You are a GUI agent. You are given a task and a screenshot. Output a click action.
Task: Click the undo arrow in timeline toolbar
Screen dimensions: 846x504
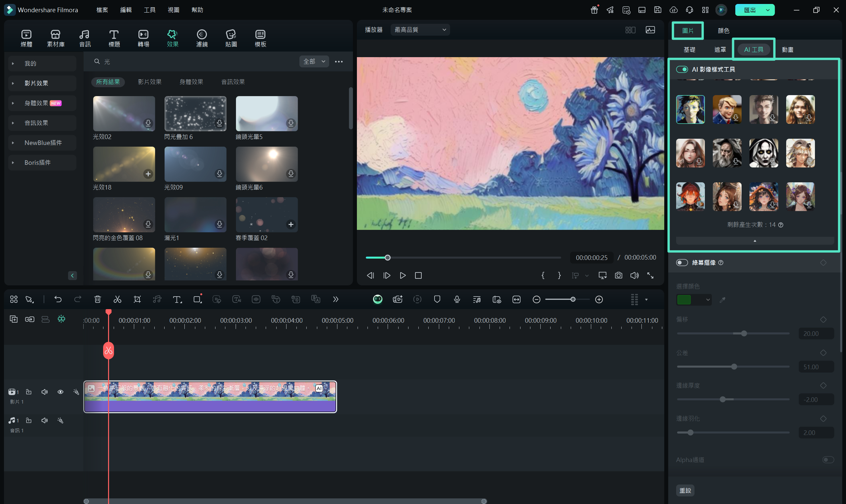(58, 299)
